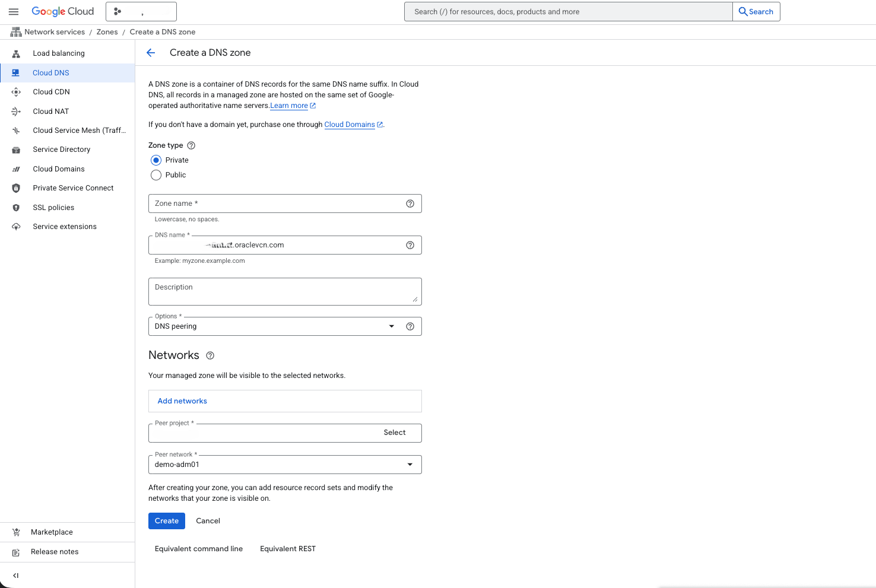
Task: Click the hamburger navigation menu
Action: pos(14,11)
